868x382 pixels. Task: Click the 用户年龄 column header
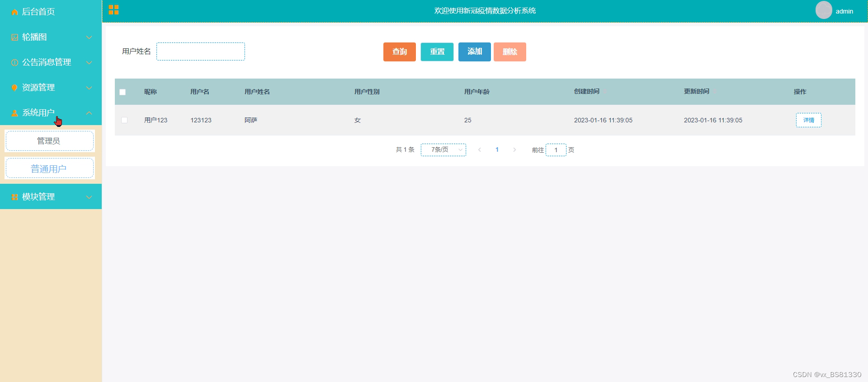coord(477,92)
